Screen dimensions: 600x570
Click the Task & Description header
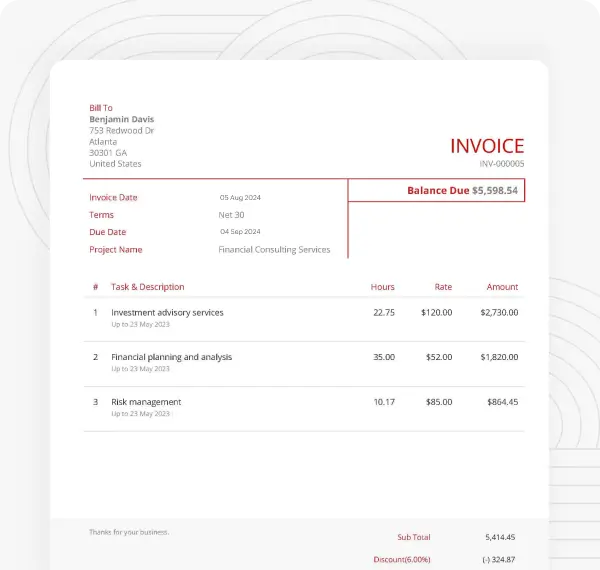(x=148, y=287)
